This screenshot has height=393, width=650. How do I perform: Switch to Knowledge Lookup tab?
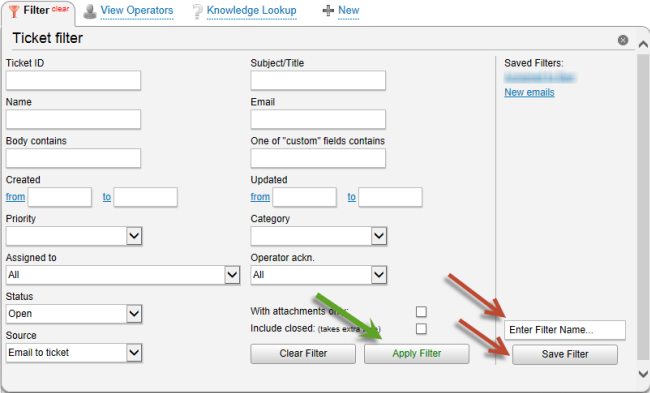251,10
